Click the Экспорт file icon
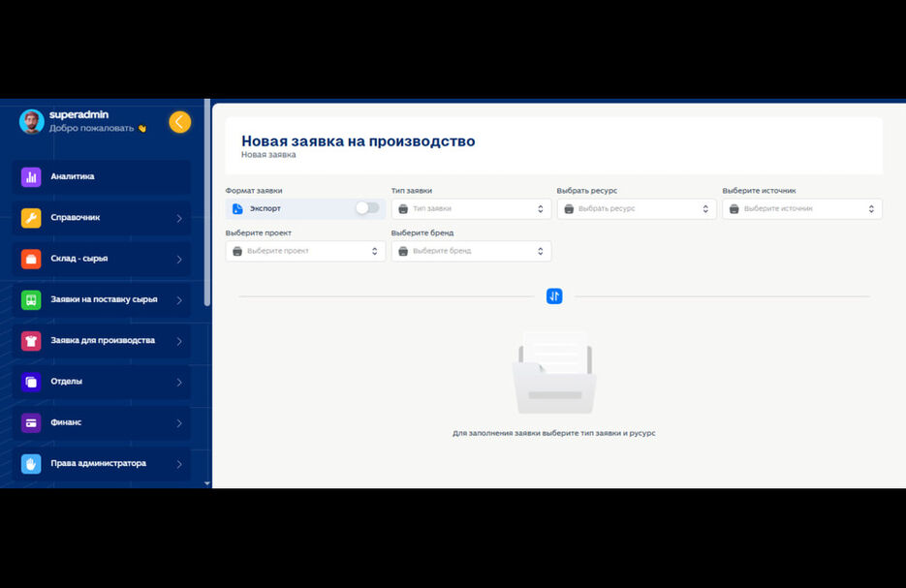 (237, 208)
